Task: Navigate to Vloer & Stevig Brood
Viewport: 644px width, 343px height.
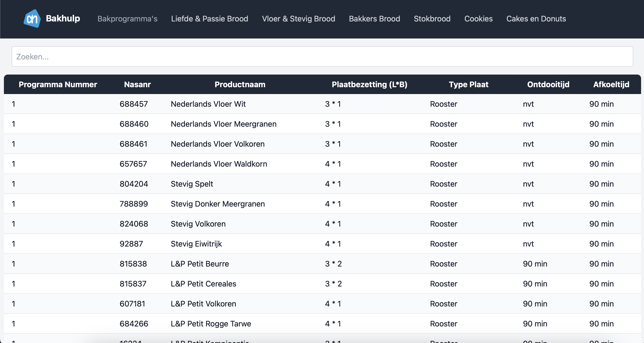Action: (x=299, y=19)
